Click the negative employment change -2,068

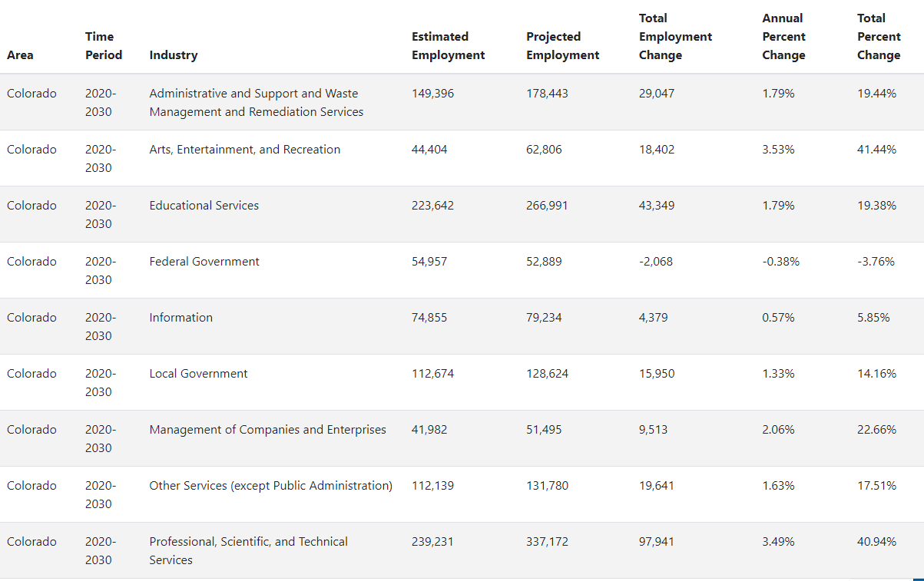656,262
